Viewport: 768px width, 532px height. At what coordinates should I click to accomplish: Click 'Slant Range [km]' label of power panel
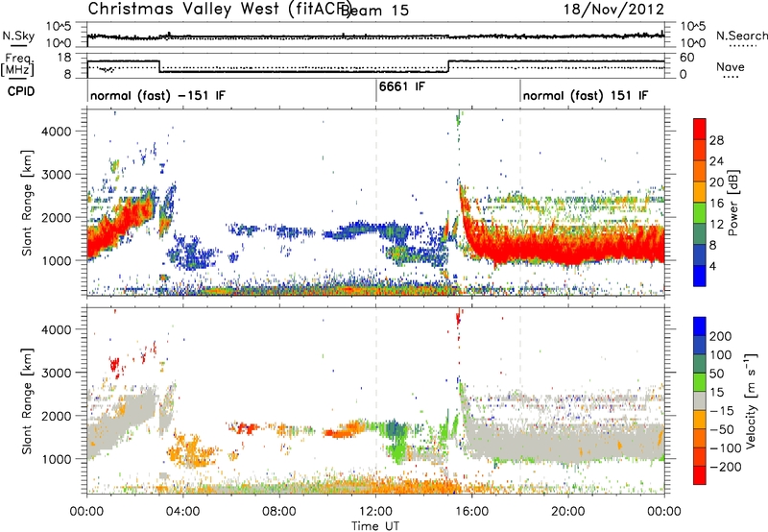click(x=27, y=203)
